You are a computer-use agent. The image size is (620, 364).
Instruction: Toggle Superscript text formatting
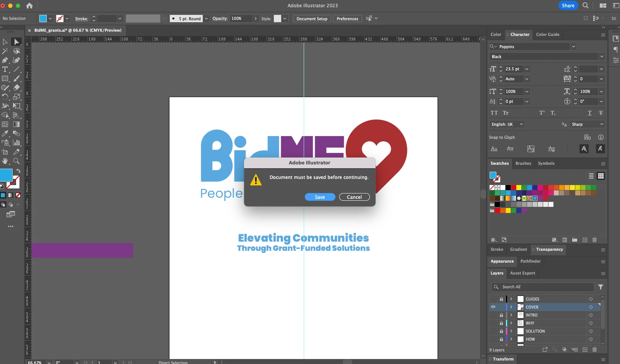pos(542,113)
